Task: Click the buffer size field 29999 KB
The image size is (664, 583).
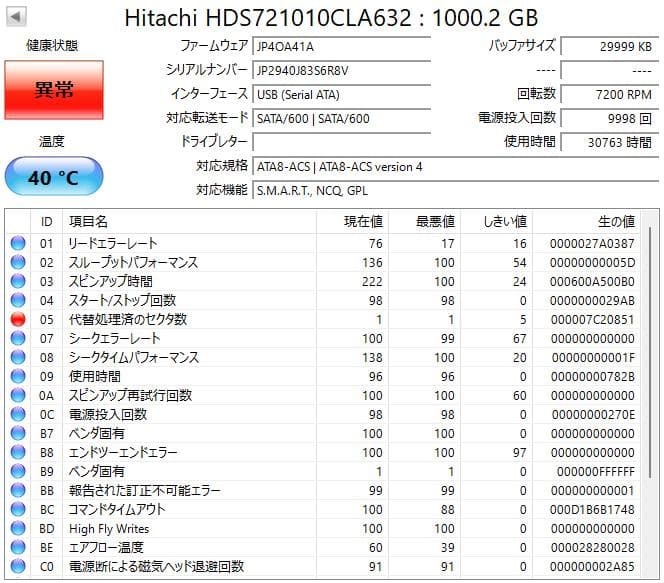Action: 610,47
